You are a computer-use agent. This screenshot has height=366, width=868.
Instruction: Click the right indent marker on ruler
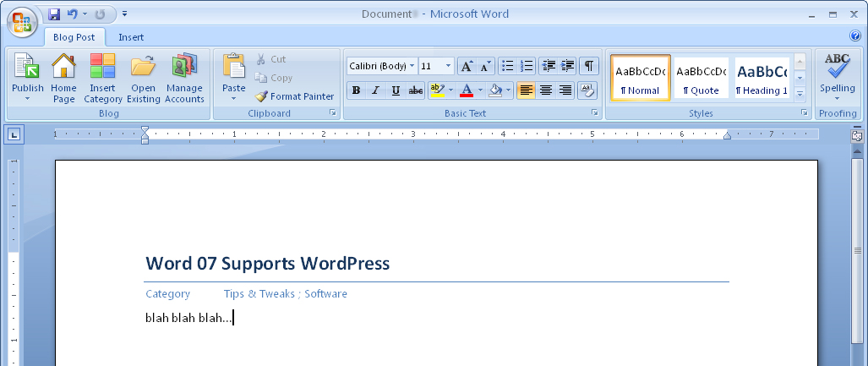[x=728, y=136]
